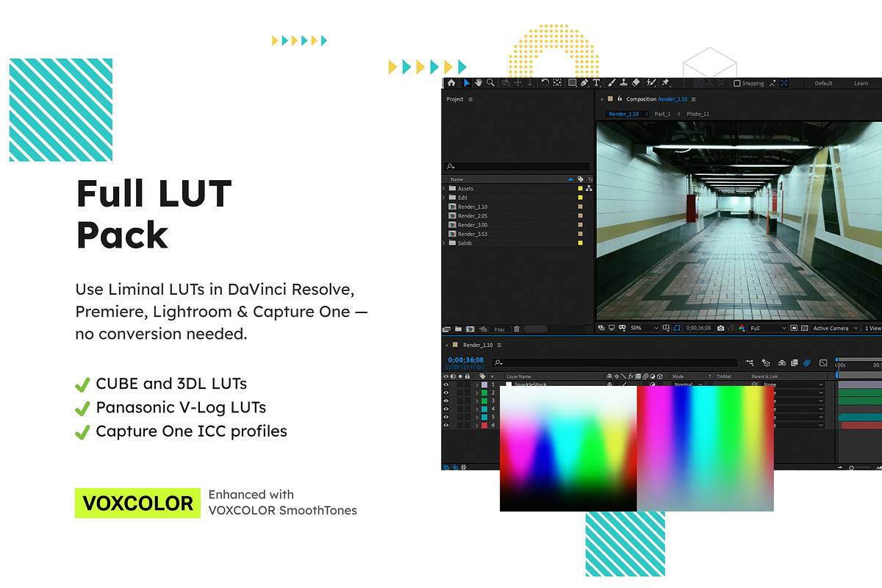Toggle the composition lock icon in viewer tab
Screen dimensions: 882x588
click(x=620, y=98)
